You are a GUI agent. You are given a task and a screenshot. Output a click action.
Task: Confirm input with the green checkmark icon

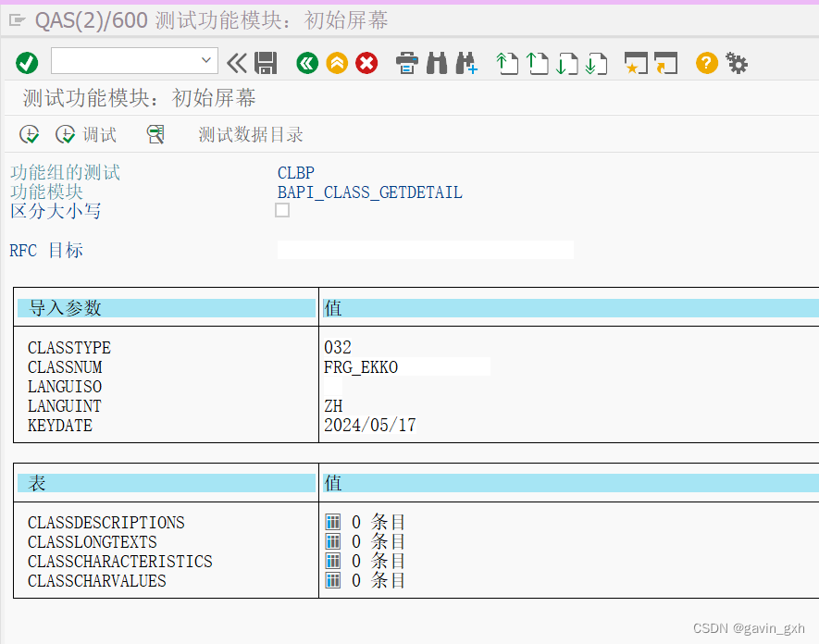click(x=27, y=63)
